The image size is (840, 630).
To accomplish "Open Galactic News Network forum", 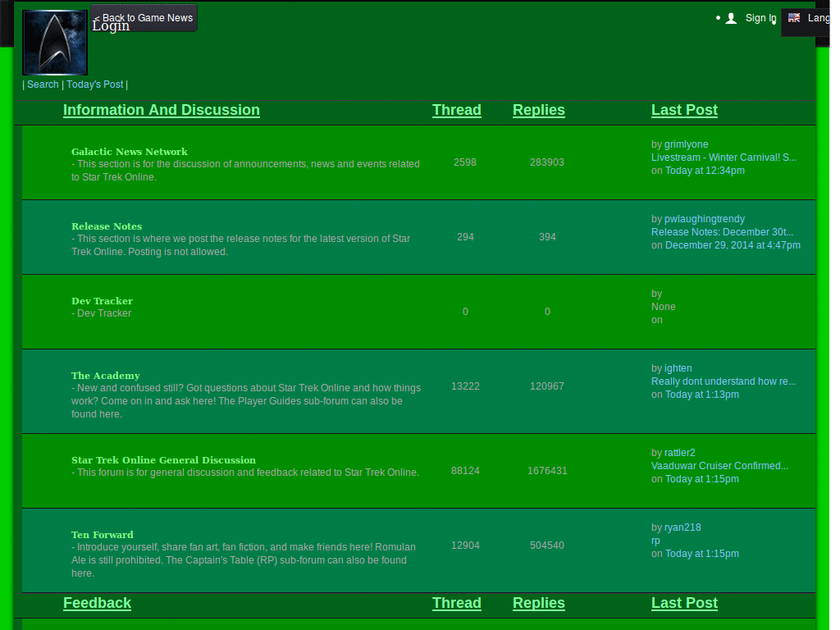I will click(x=130, y=152).
